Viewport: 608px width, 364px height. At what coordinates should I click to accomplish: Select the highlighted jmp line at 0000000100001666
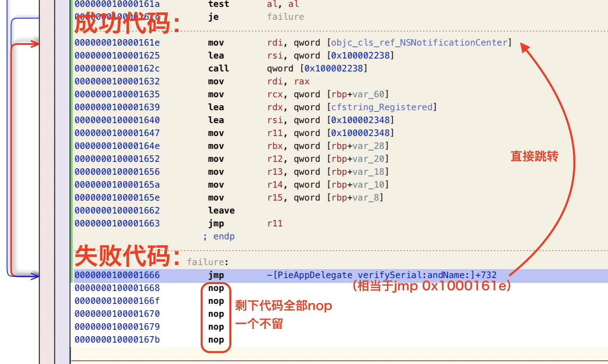pyautogui.click(x=340, y=276)
